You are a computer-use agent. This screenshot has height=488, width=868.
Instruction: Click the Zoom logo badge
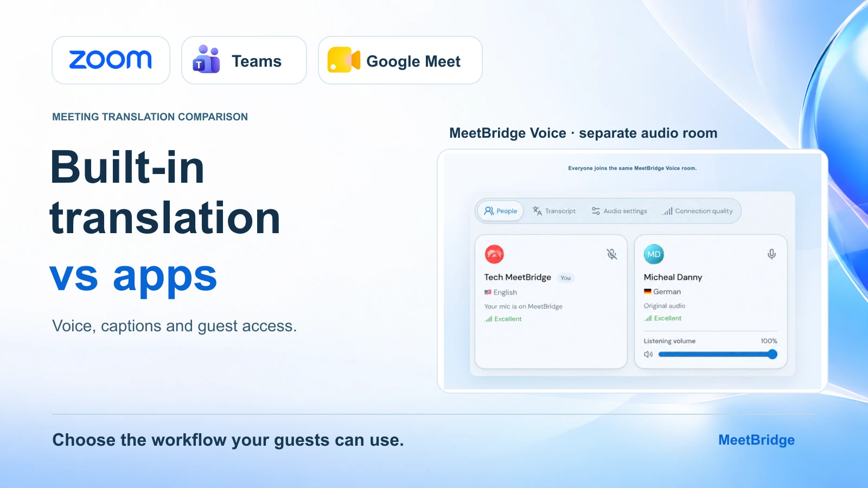click(x=111, y=60)
